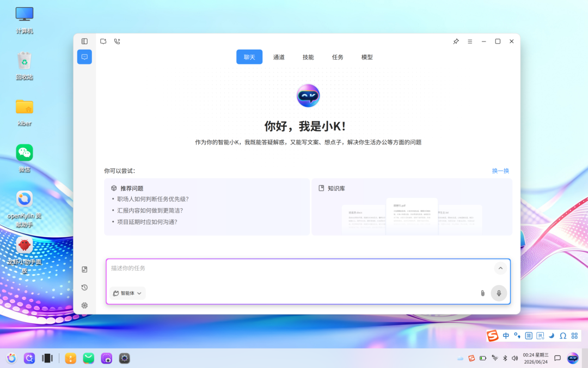Open the 技能 tab
The height and width of the screenshot is (368, 588).
coord(308,57)
